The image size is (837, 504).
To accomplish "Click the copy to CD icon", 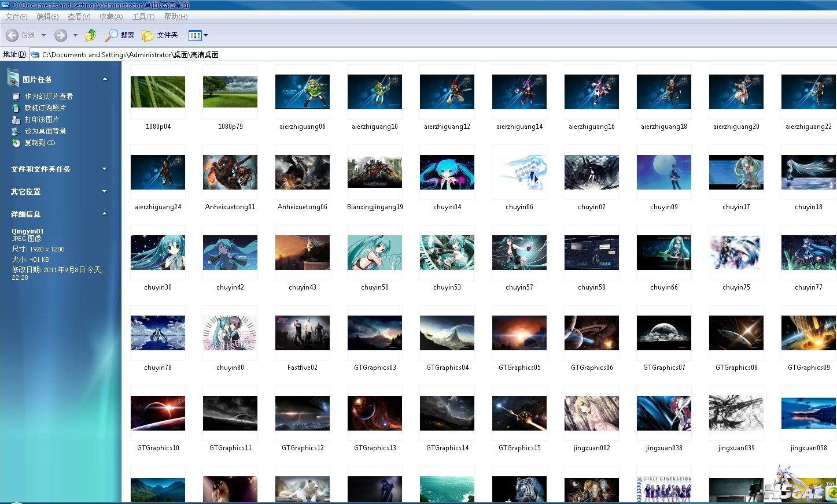I will (16, 143).
